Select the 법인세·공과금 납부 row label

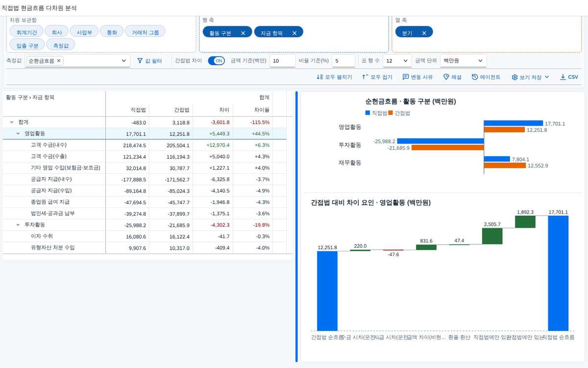pos(52,213)
